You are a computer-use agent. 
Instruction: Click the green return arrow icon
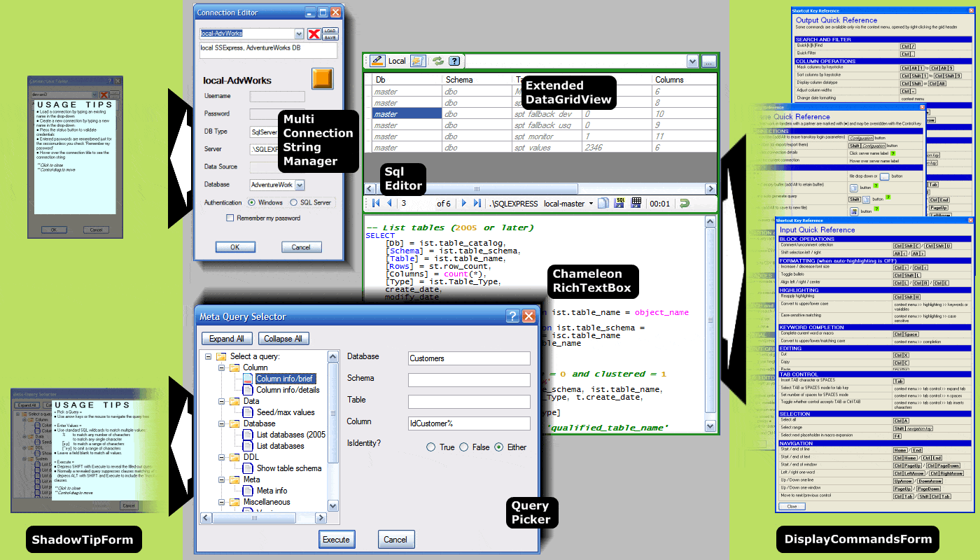pos(685,203)
